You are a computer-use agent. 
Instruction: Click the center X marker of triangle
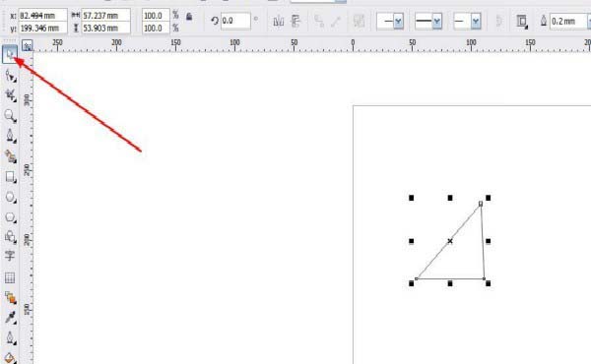pos(450,241)
